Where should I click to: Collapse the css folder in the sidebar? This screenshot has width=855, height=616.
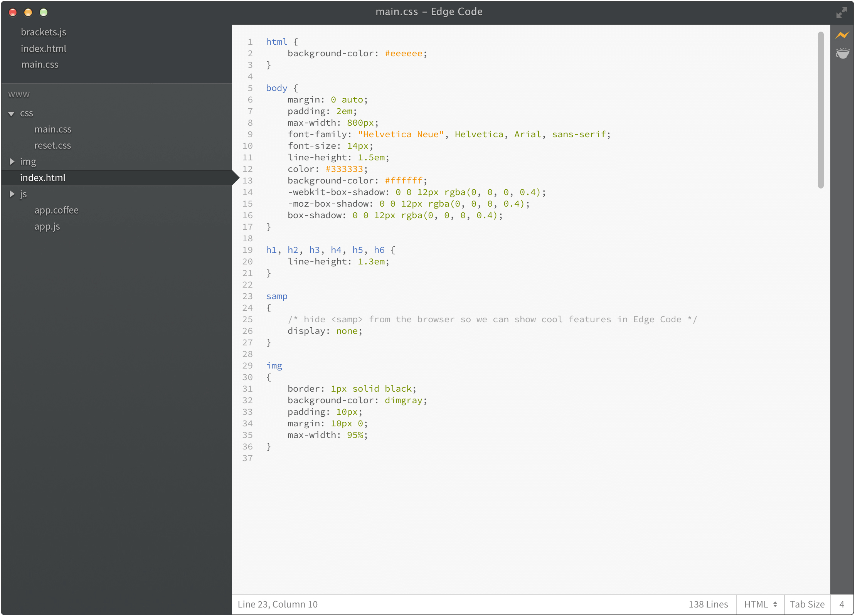pos(12,113)
